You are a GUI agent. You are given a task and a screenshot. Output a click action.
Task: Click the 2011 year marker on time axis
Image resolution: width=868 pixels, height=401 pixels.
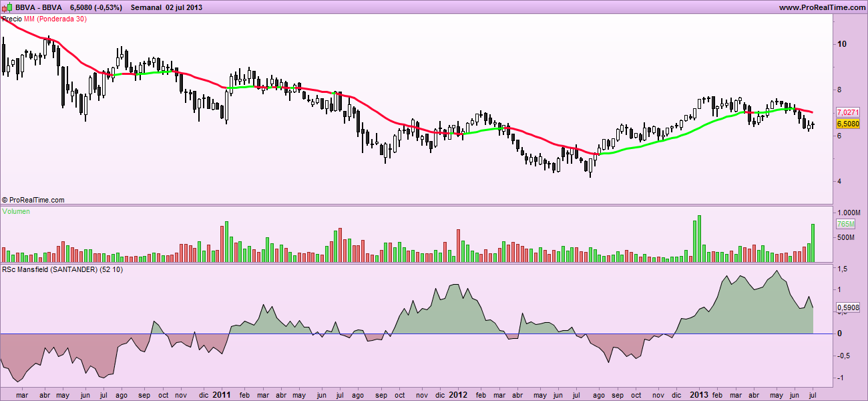click(x=222, y=394)
